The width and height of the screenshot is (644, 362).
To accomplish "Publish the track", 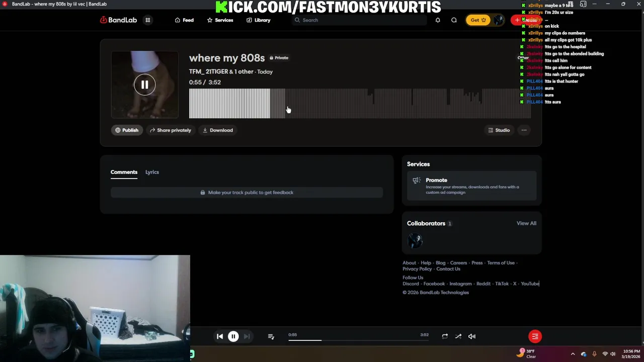I will click(126, 130).
